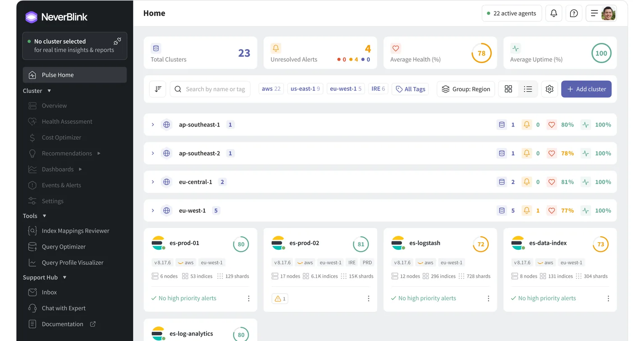Click the Average Health heart icon
Screen dimensions: 644x341
396,48
